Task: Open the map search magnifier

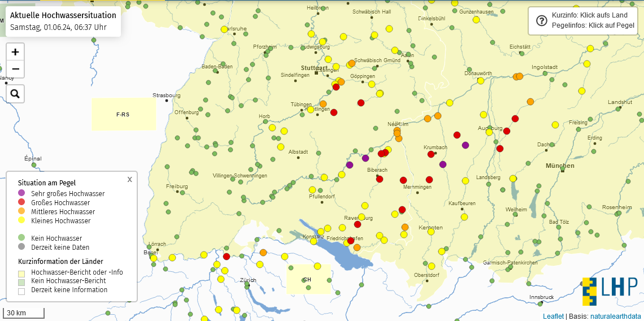Action: click(x=15, y=94)
